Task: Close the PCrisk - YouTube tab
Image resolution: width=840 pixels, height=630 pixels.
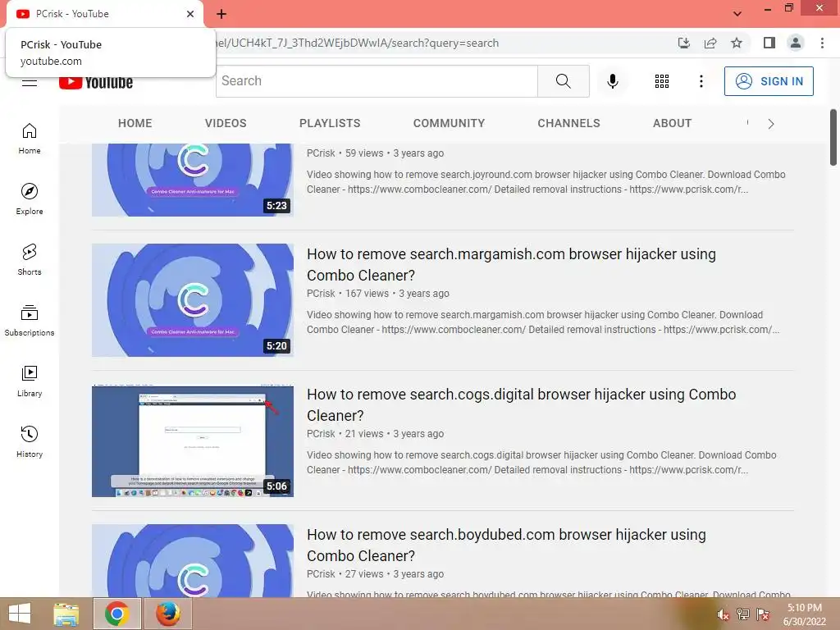Action: pos(190,14)
